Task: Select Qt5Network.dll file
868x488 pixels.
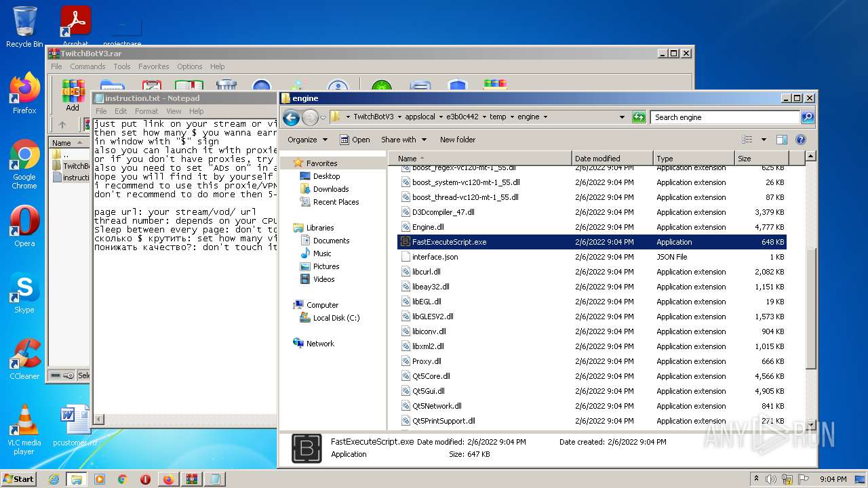Action: tap(592, 406)
